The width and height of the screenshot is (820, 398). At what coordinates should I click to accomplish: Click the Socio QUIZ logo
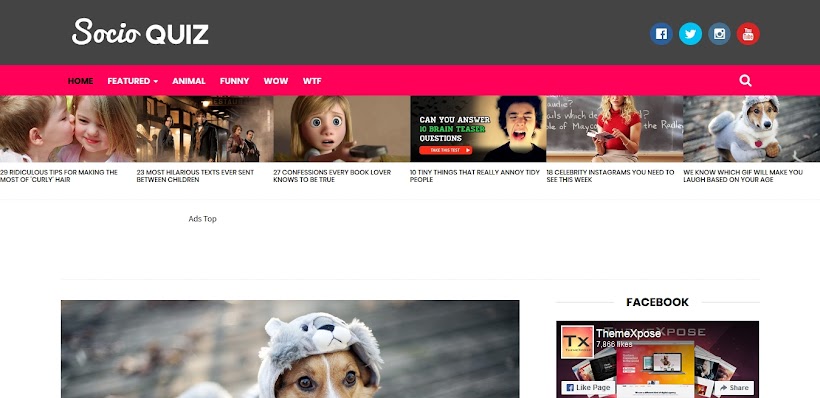[x=140, y=32]
